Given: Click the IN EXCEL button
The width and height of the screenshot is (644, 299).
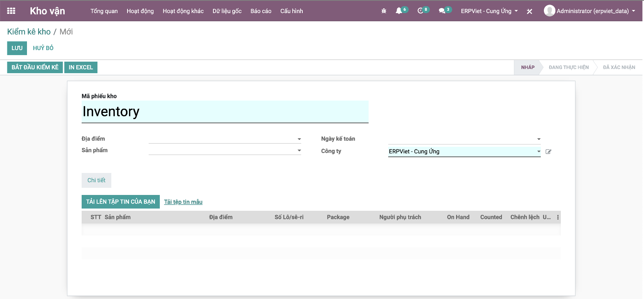Looking at the screenshot, I should click(81, 67).
